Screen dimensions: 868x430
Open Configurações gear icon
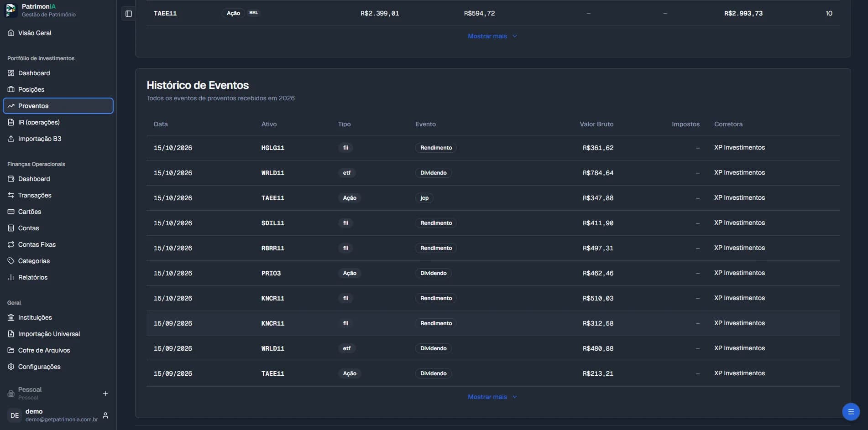tap(11, 367)
